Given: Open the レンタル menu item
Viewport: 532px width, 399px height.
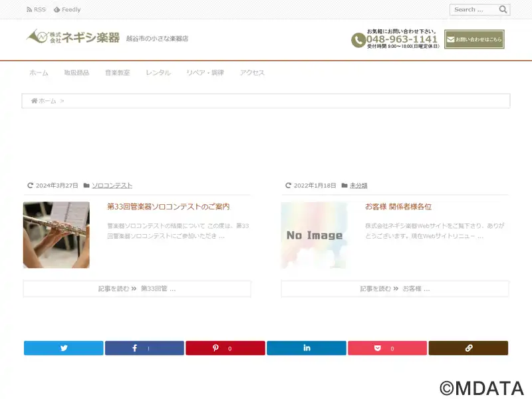Looking at the screenshot, I should pos(158,72).
